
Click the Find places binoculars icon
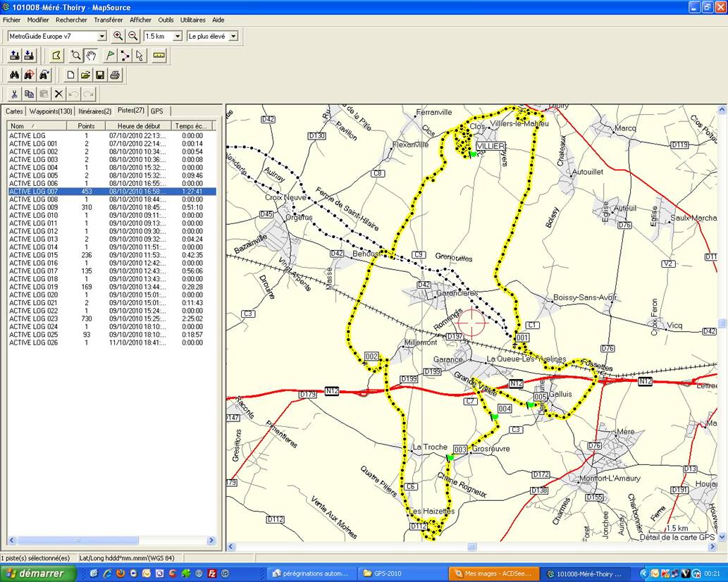point(14,75)
